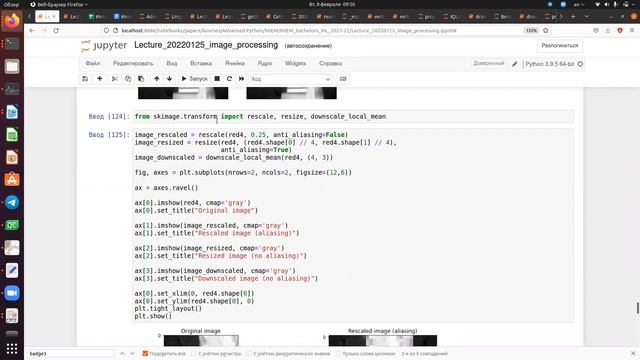This screenshot has height=360, width=640.
Task: Open the red shield extension icon
Action: point(620,31)
